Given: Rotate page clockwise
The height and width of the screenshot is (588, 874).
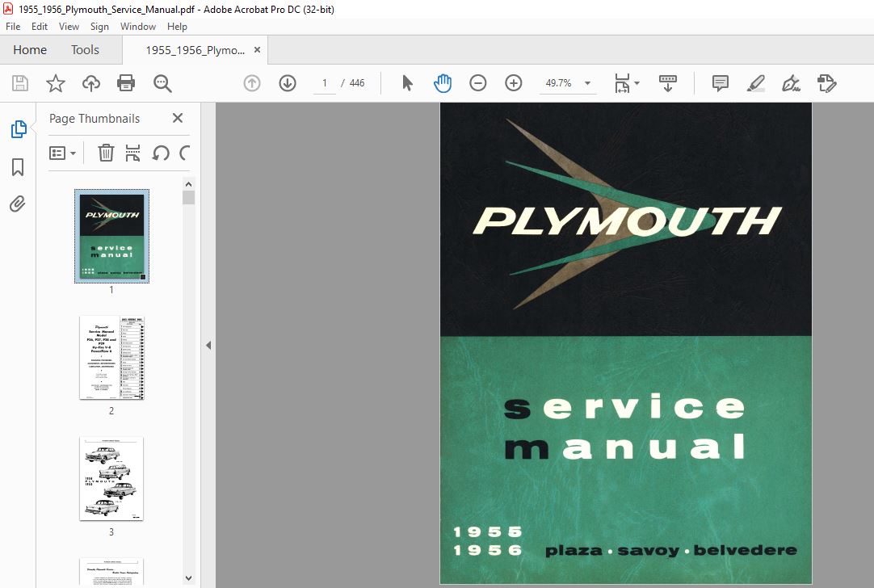Looking at the screenshot, I should point(184,153).
